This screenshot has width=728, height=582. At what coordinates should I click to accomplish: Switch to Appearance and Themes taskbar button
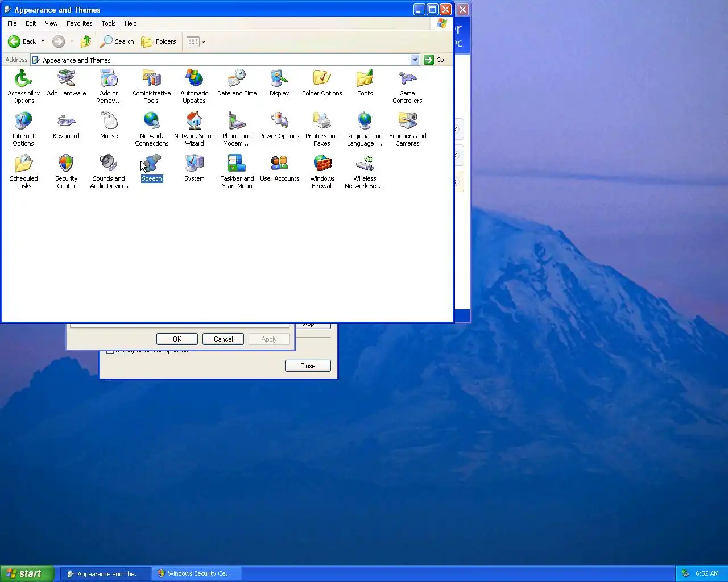[x=106, y=574]
